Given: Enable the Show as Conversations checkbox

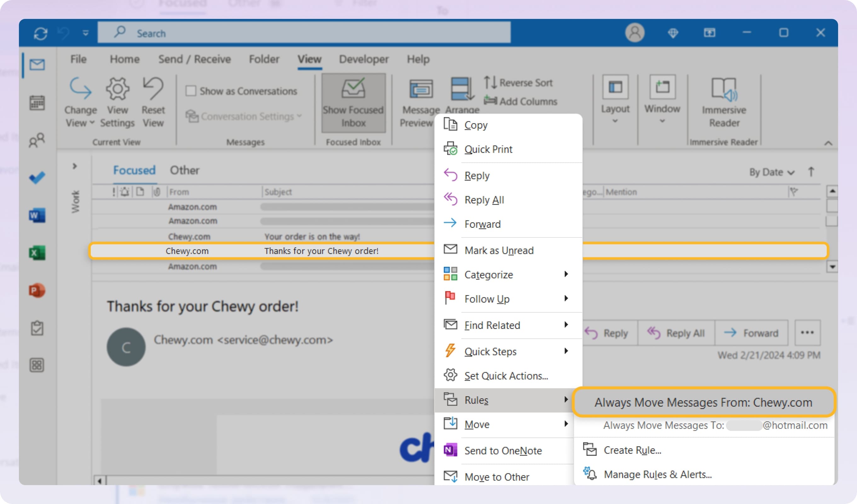Looking at the screenshot, I should pyautogui.click(x=192, y=90).
